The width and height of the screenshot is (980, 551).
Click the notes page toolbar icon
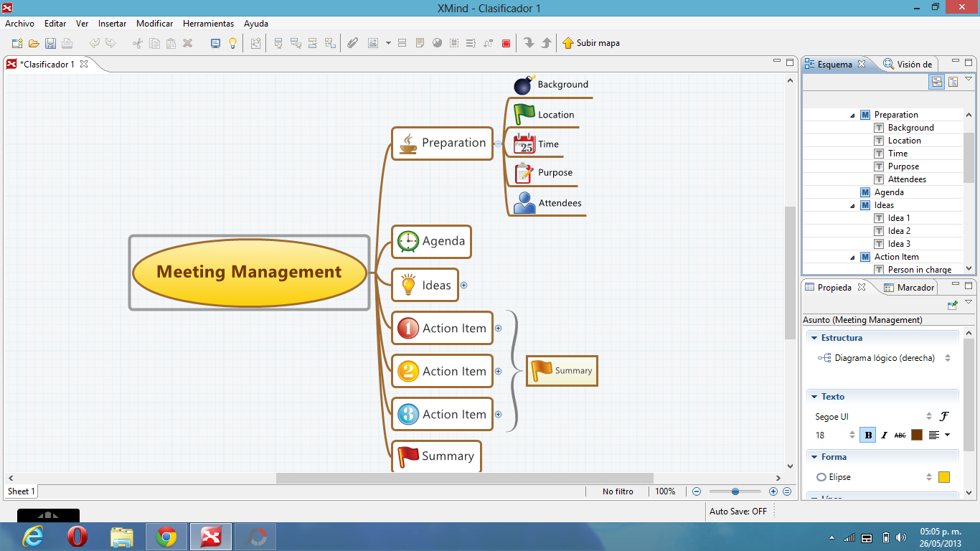420,43
